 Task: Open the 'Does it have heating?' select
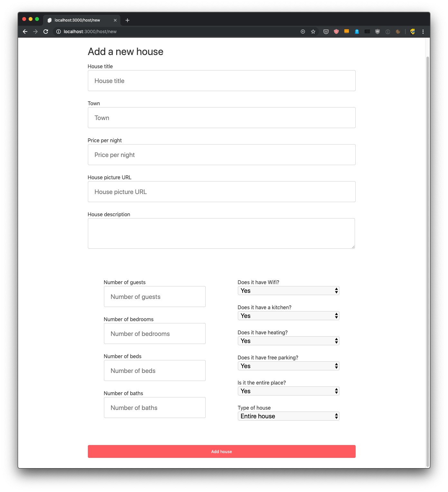288,341
